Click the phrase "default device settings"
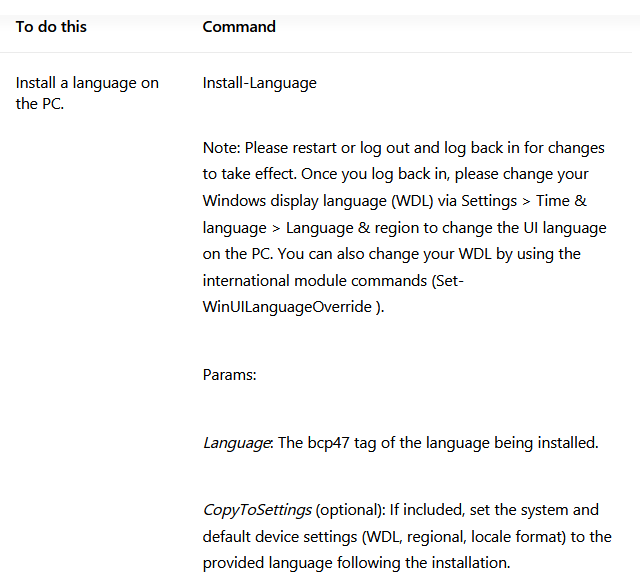Screen dimensions: 640x580 point(280,537)
